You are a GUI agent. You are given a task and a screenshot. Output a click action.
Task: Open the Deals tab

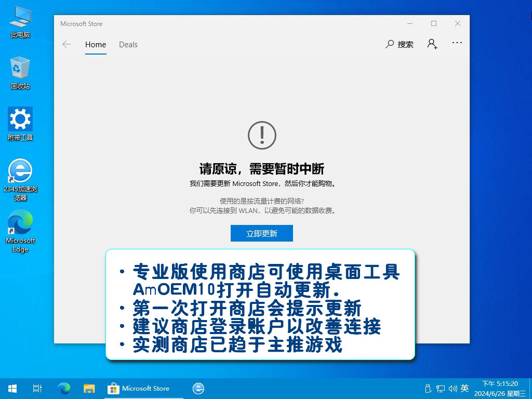click(128, 45)
